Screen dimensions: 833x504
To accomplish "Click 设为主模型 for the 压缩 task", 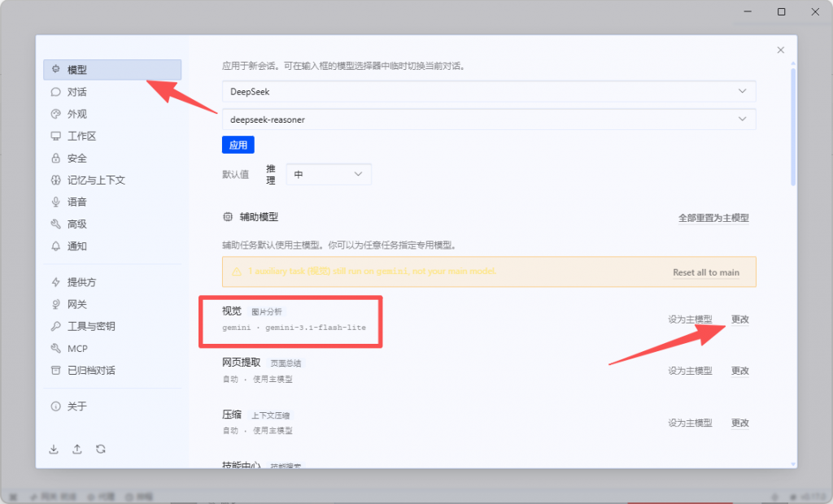I will pyautogui.click(x=690, y=423).
